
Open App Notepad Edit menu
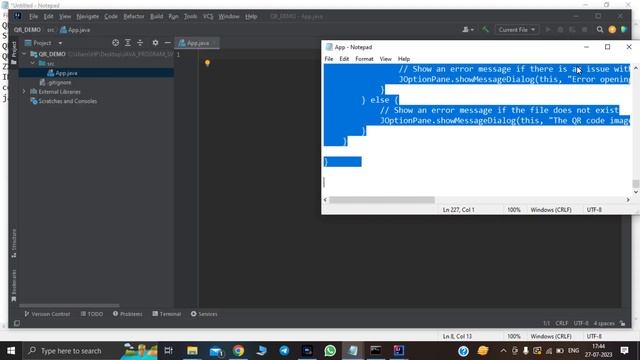(344, 59)
